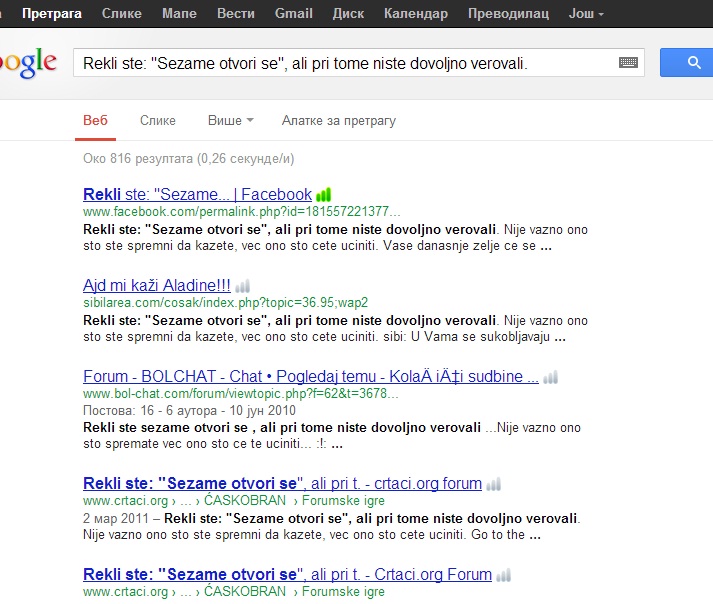This screenshot has width=713, height=604.
Task: Click the Google logo
Action: [x=28, y=62]
